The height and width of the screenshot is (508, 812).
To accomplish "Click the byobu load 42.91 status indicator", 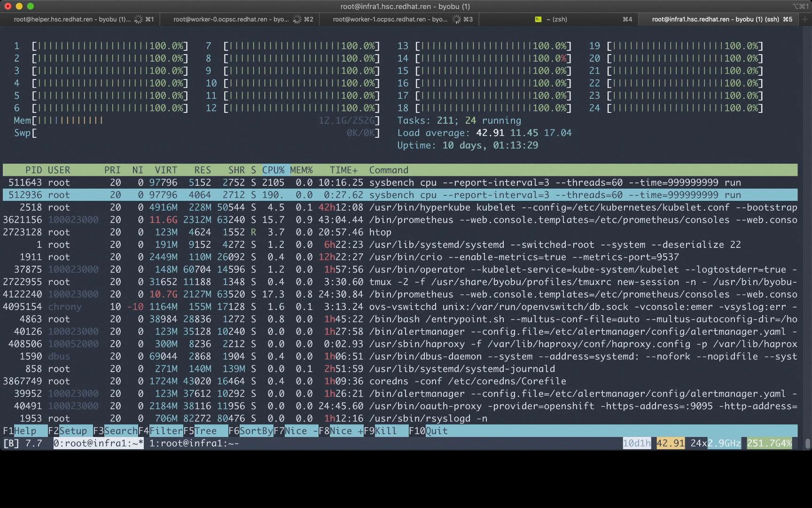I will [671, 443].
